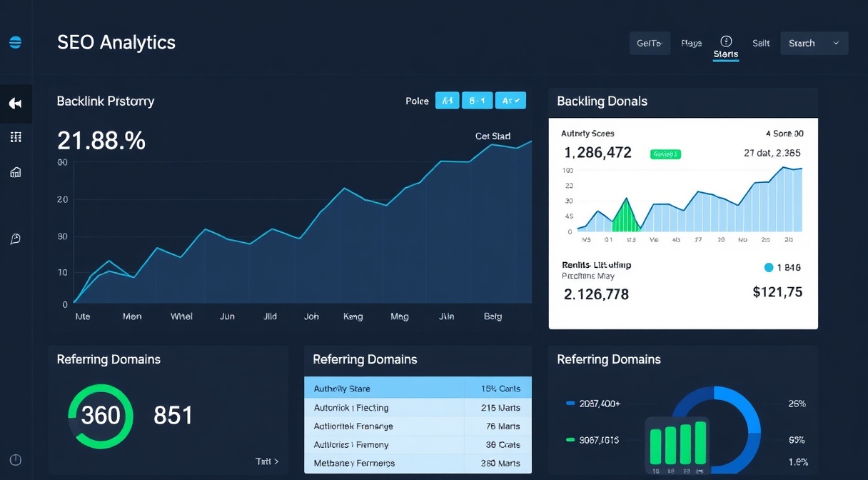Click the Polce label
Viewport: 868px width, 480px height.
[x=418, y=101]
